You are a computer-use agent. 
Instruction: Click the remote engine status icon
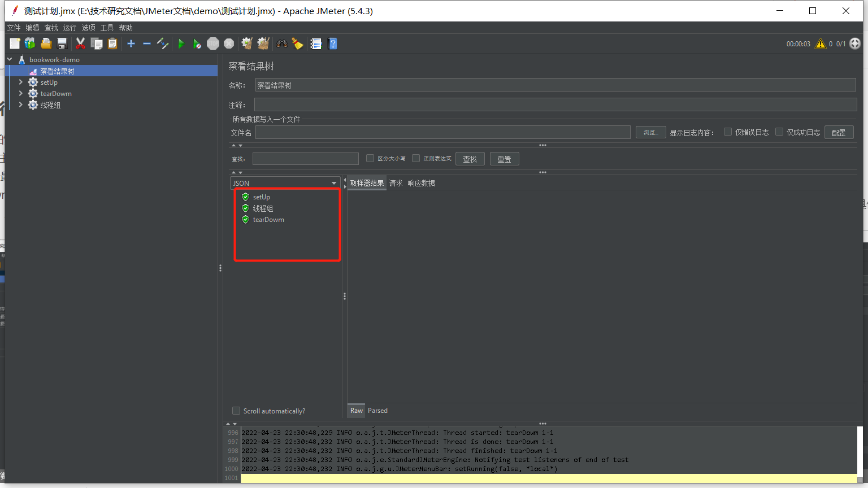(856, 43)
